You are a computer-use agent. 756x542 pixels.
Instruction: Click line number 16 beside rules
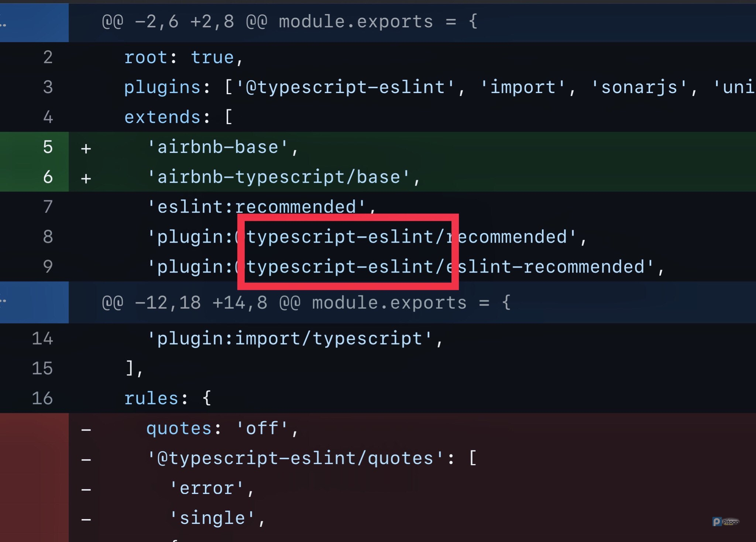click(42, 398)
